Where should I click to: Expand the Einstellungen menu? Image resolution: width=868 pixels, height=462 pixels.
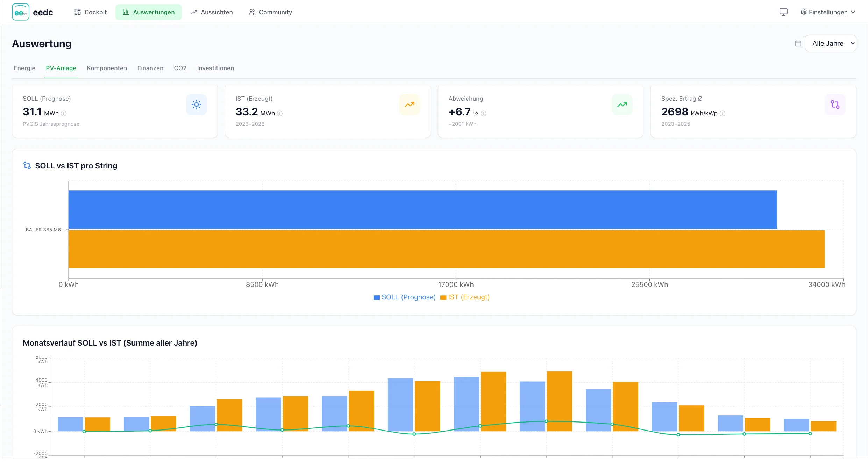point(827,12)
